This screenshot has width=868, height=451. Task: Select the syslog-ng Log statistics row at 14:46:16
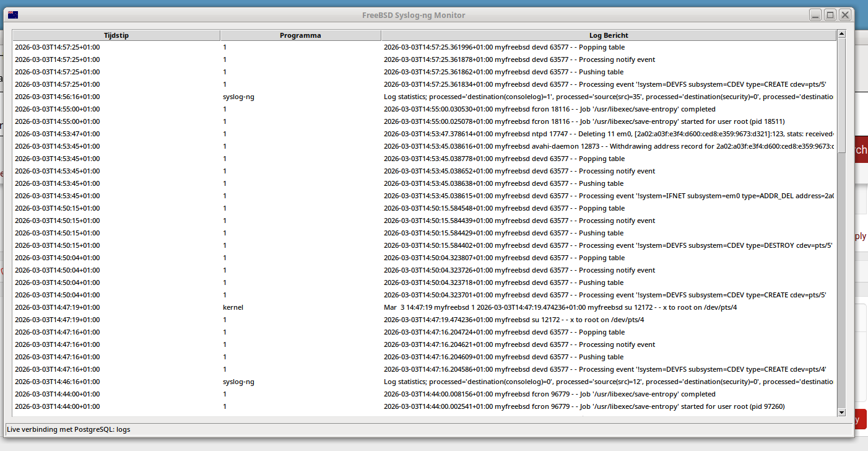coord(238,382)
